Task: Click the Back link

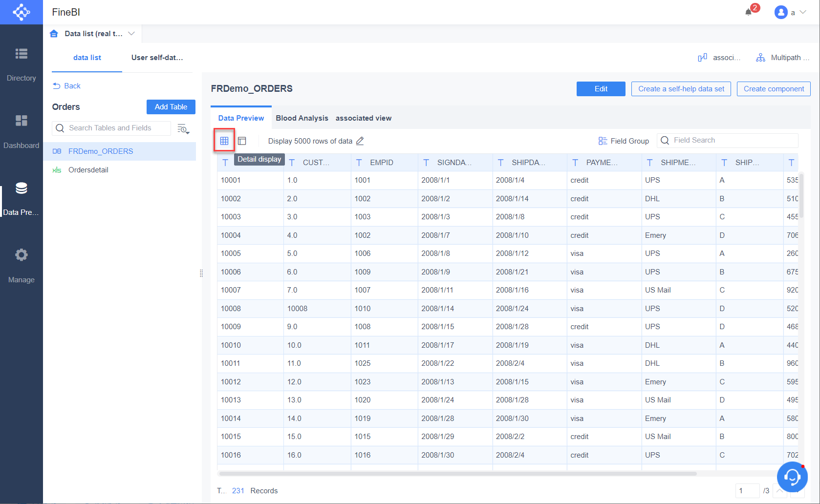Action: click(x=67, y=86)
